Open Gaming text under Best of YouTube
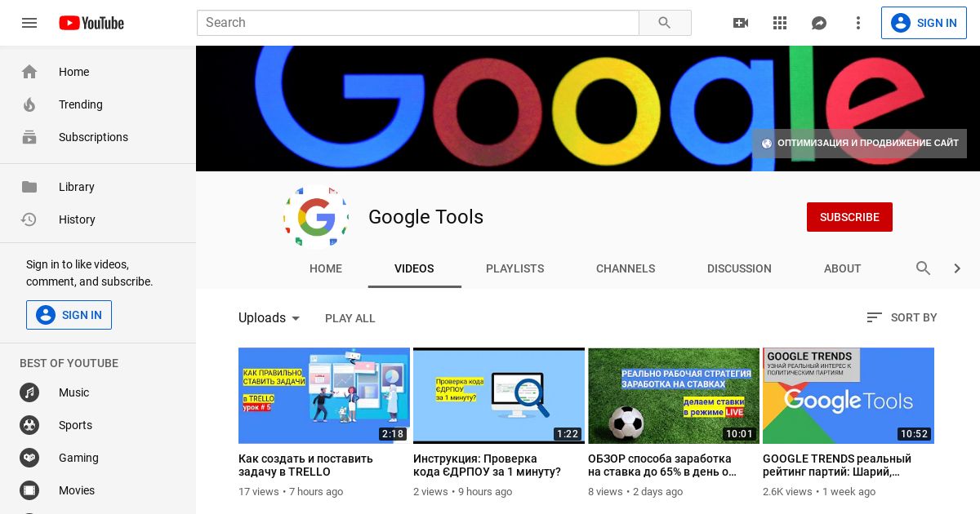 pos(78,458)
